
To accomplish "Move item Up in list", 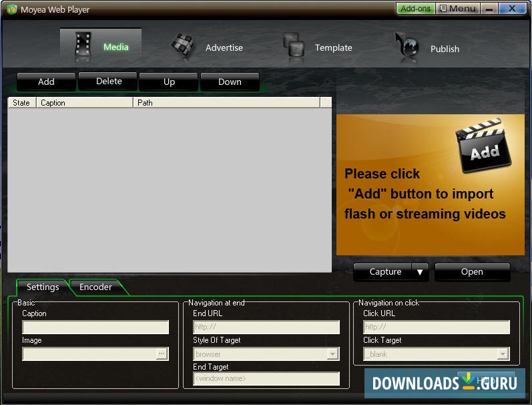I will coord(169,82).
